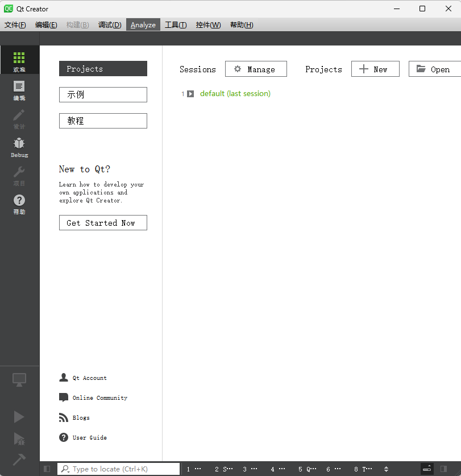
Task: Start debugging with the Run-Debug icon
Action: click(19, 439)
